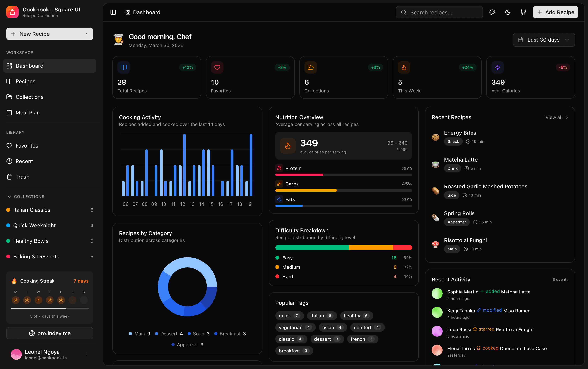Toggle Saturday in Cooking Streak
Screen dimensions: 588x369
pyautogui.click(x=72, y=300)
